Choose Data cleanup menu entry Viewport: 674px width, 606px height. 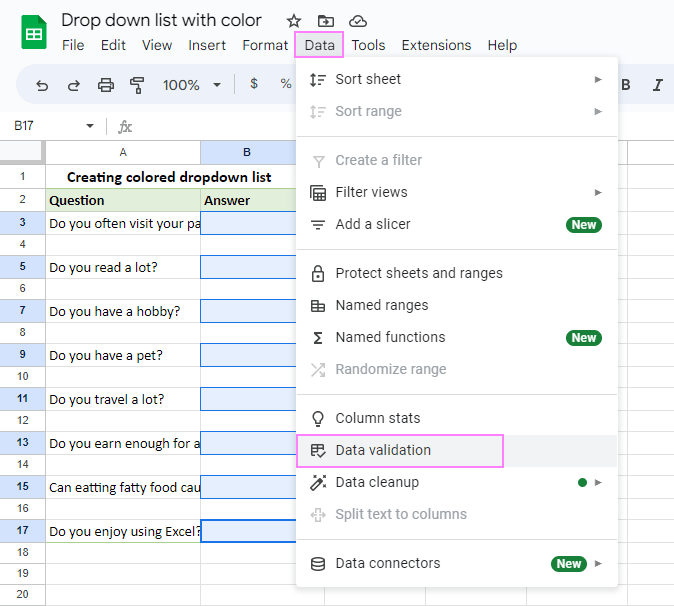[x=457, y=483]
